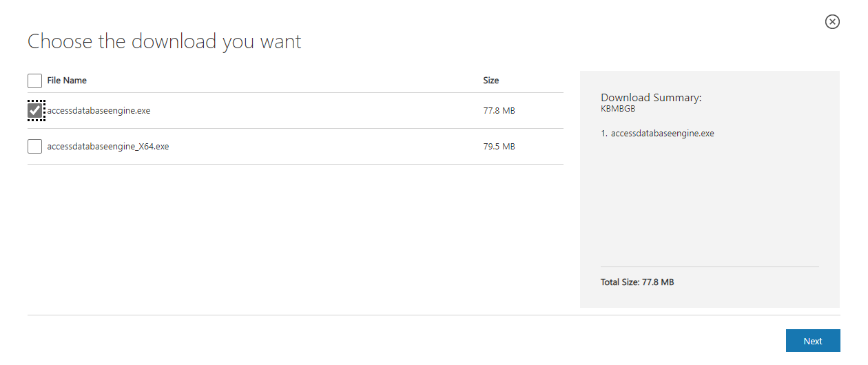The width and height of the screenshot is (868, 365).
Task: Click the 79.5 MB size value
Action: [499, 146]
